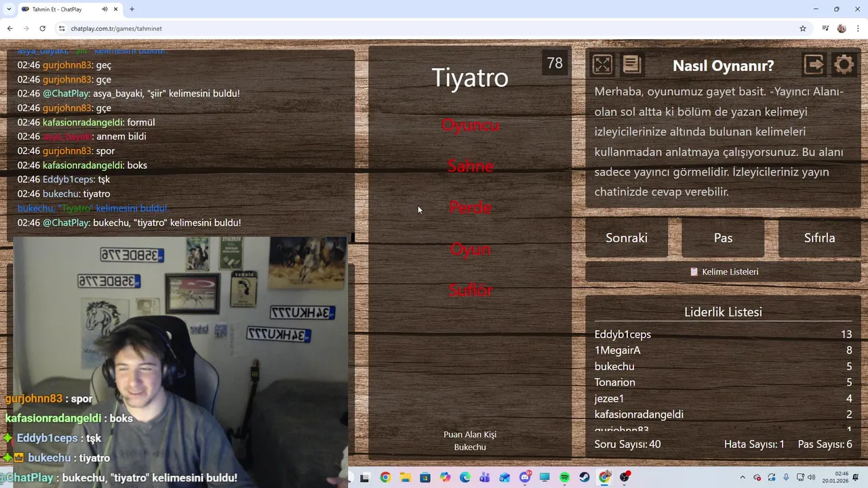868x488 pixels.
Task: Click address bar with chatplay.com.tr URL
Action: pyautogui.click(x=427, y=28)
